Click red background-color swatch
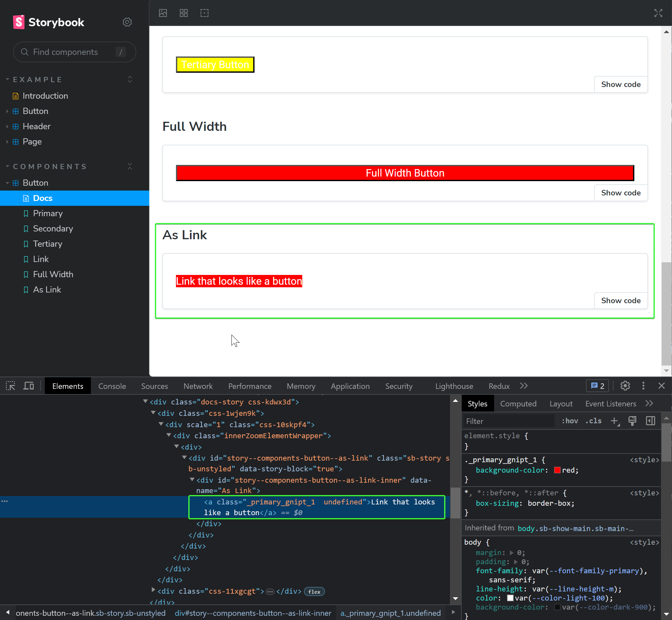This screenshot has width=672, height=620. click(557, 470)
